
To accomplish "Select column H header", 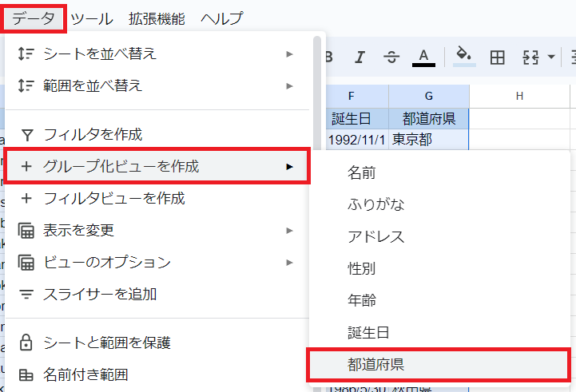I will 519,97.
